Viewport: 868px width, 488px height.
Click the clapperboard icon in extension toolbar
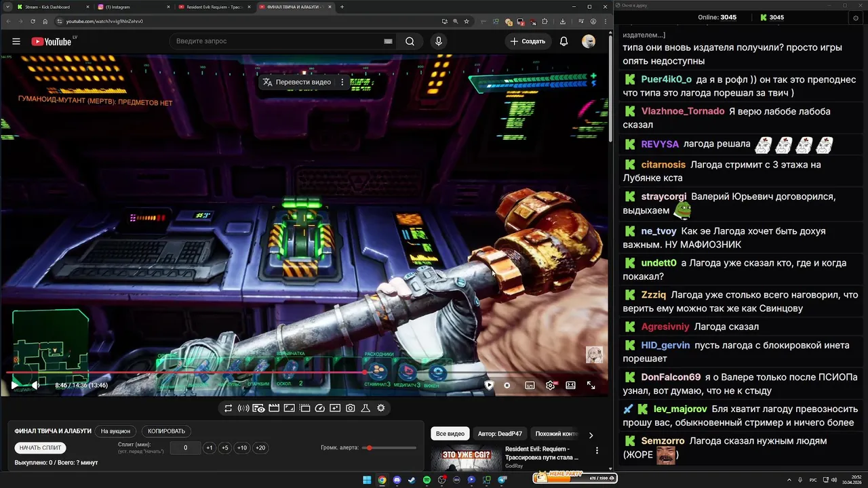point(274,408)
